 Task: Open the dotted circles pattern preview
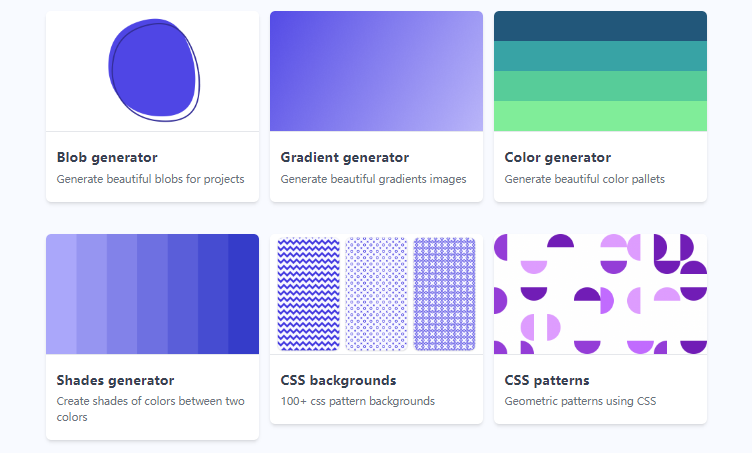coord(376,294)
